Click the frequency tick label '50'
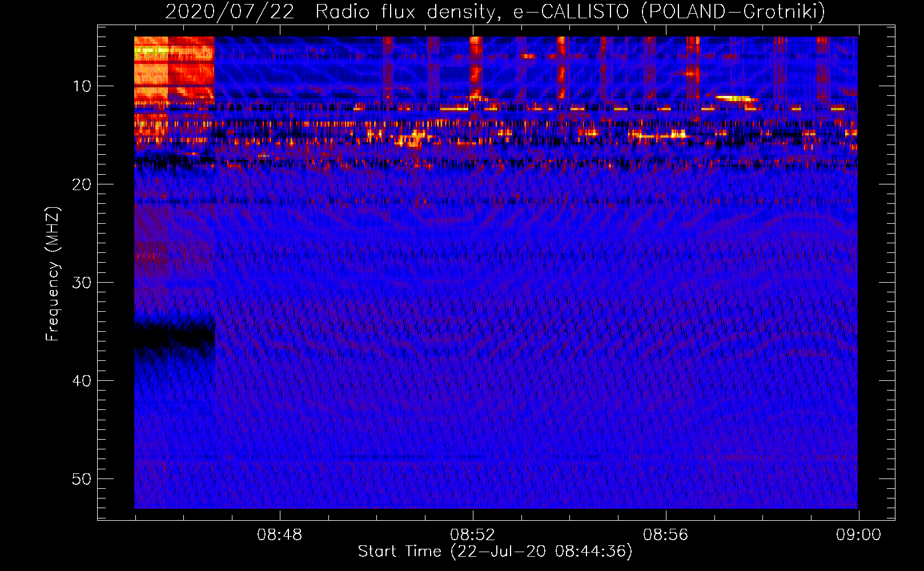924x571 pixels. coord(82,479)
